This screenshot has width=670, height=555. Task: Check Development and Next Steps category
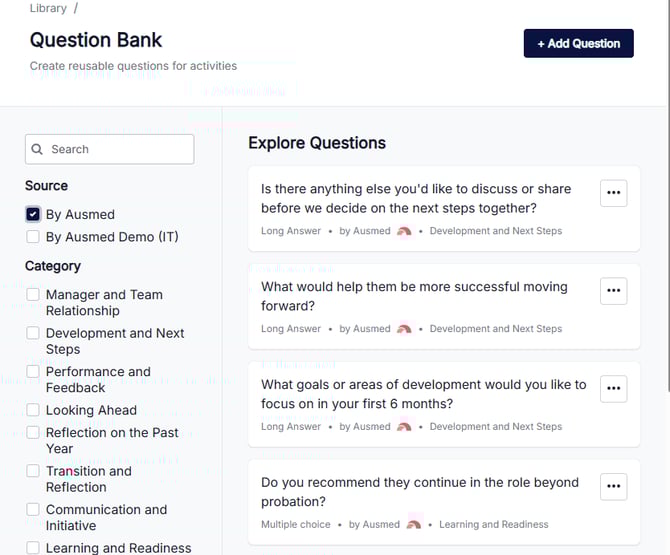33,333
